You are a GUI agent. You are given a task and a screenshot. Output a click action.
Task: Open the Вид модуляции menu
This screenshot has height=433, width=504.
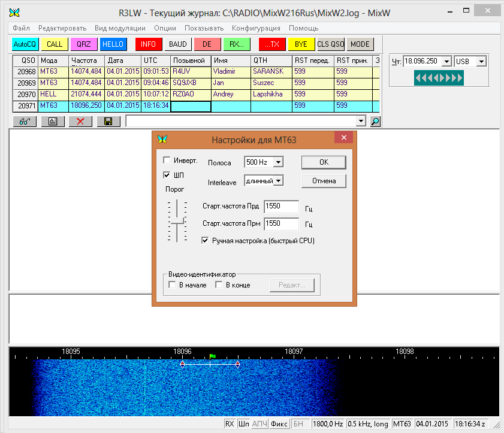point(120,28)
